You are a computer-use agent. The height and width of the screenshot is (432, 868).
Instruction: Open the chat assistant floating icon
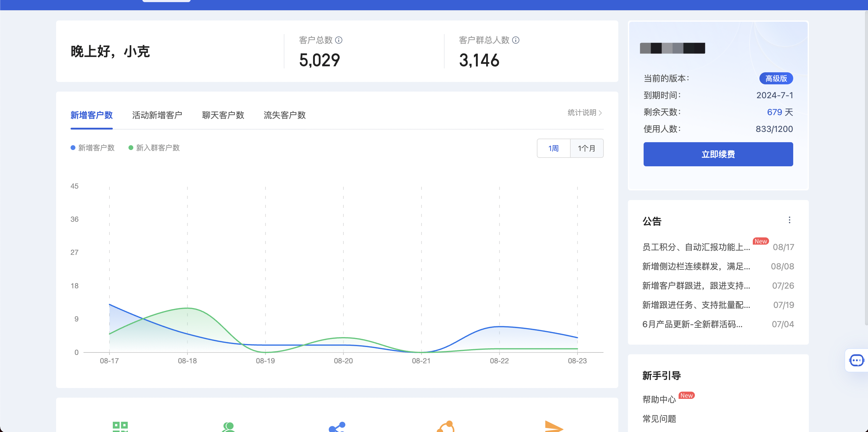tap(857, 360)
